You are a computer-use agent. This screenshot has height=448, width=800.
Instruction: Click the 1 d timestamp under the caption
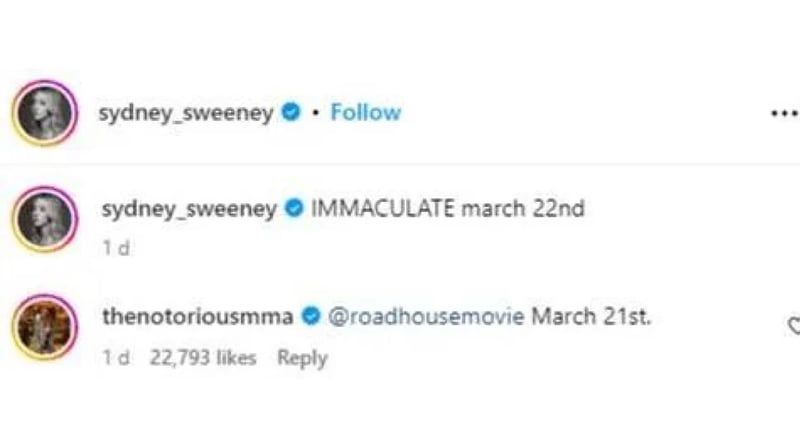[x=116, y=249]
